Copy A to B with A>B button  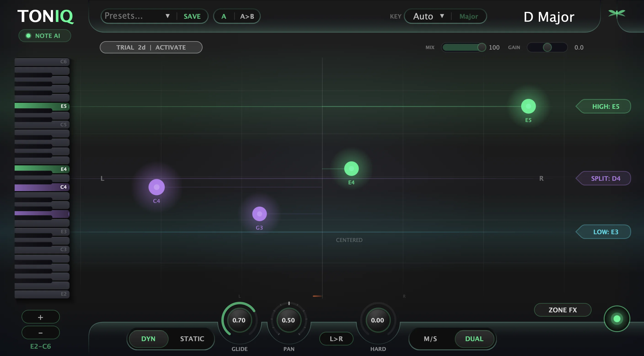coord(247,16)
